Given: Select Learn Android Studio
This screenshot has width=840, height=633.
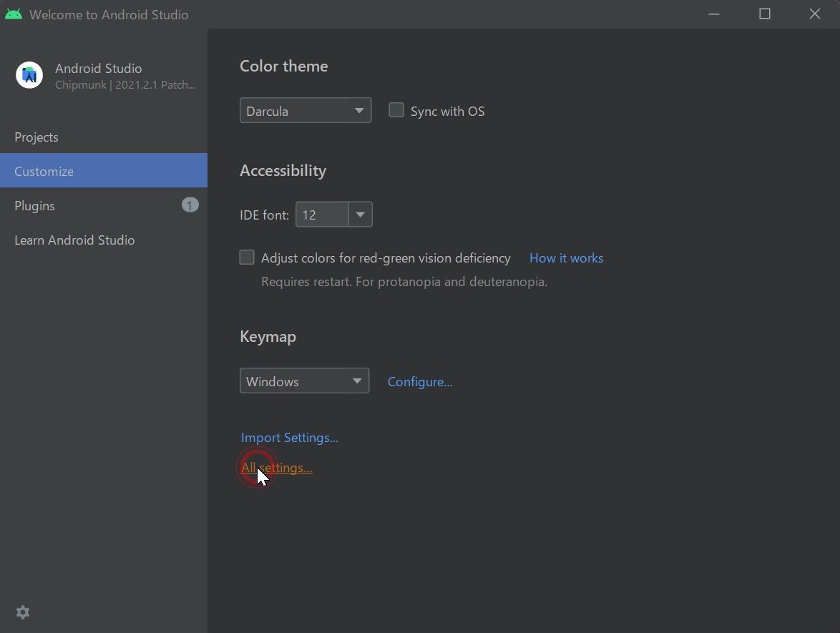Looking at the screenshot, I should (74, 240).
